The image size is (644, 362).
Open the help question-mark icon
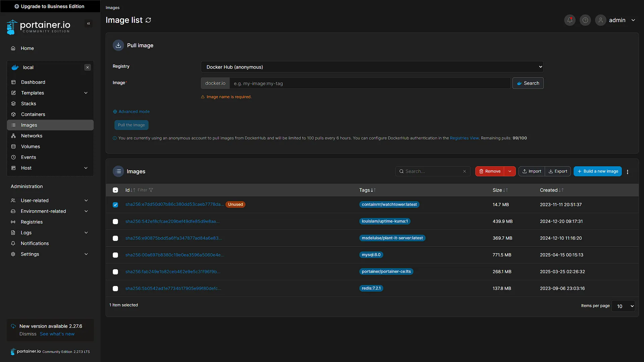(585, 20)
